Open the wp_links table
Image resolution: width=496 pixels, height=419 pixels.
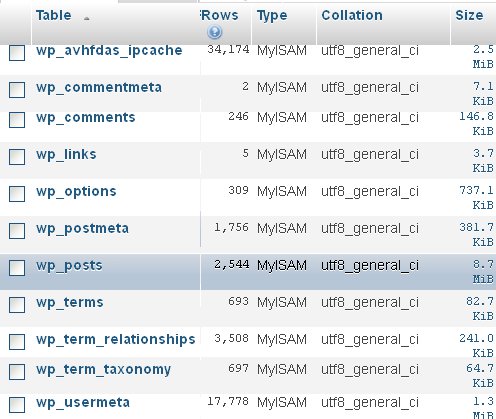click(x=66, y=154)
